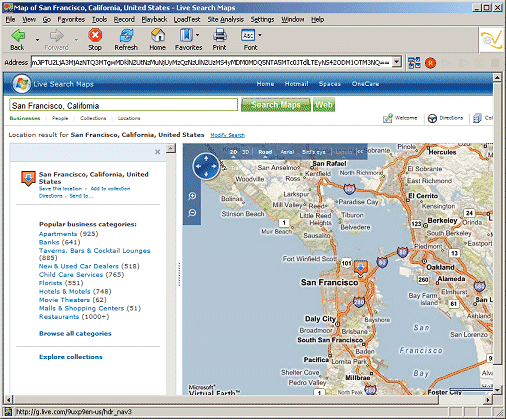The height and width of the screenshot is (419, 506).
Task: Click the Interstate 580 shield near San Rafael
Action: pos(349,189)
